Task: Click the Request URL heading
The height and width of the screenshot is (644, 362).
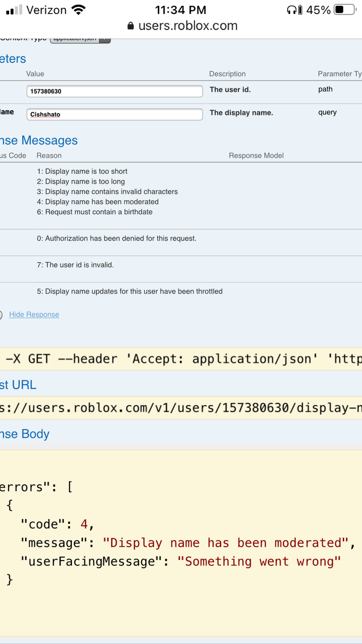Action: (18, 385)
